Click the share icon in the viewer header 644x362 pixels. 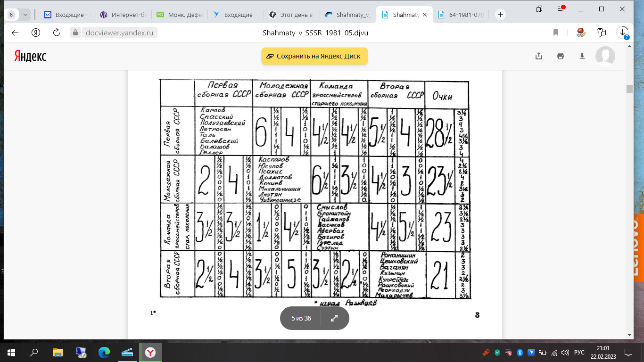pyautogui.click(x=539, y=56)
